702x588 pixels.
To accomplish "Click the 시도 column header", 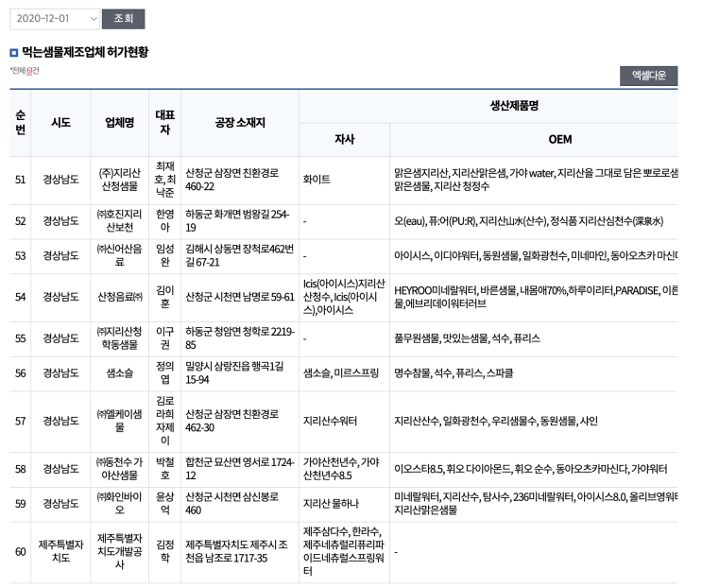I will pos(60,123).
